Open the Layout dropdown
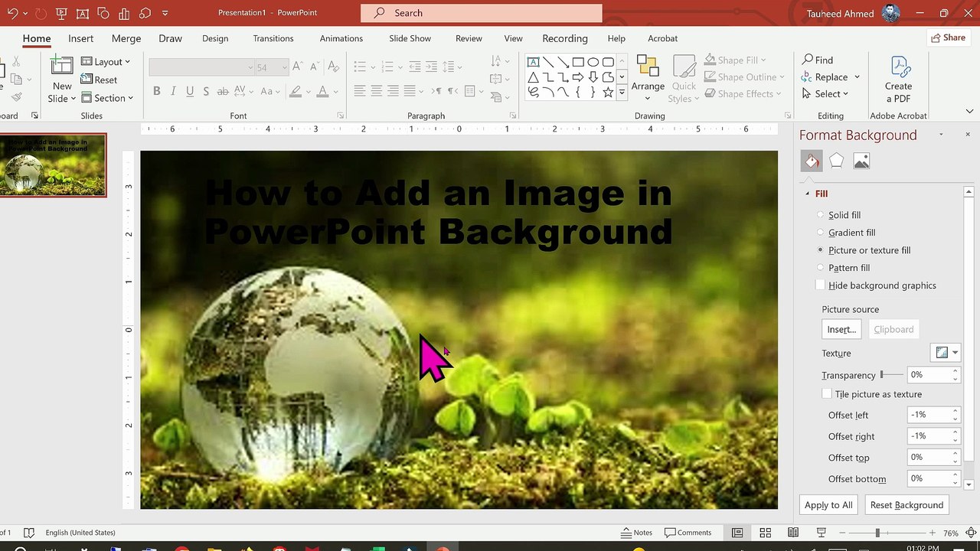The height and width of the screenshot is (551, 980). point(106,62)
